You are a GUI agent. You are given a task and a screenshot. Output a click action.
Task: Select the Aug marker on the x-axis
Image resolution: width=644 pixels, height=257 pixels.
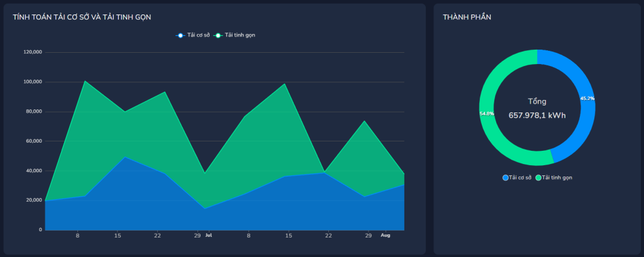coord(386,236)
